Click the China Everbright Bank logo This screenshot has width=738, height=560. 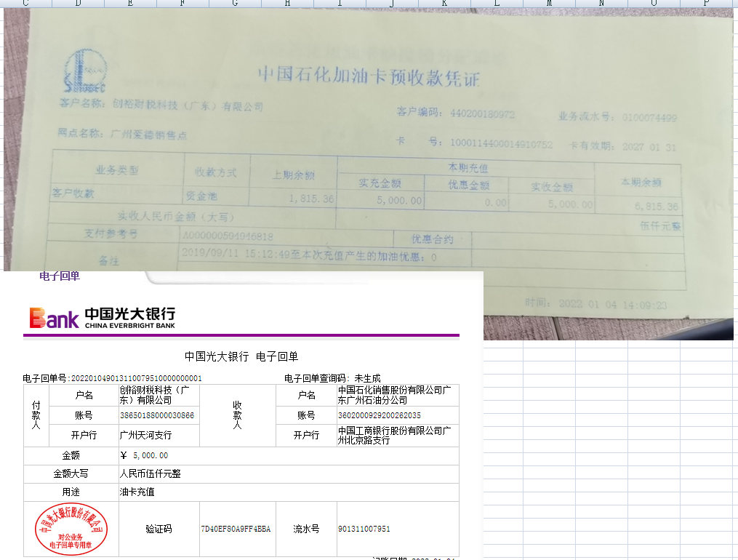(x=102, y=318)
